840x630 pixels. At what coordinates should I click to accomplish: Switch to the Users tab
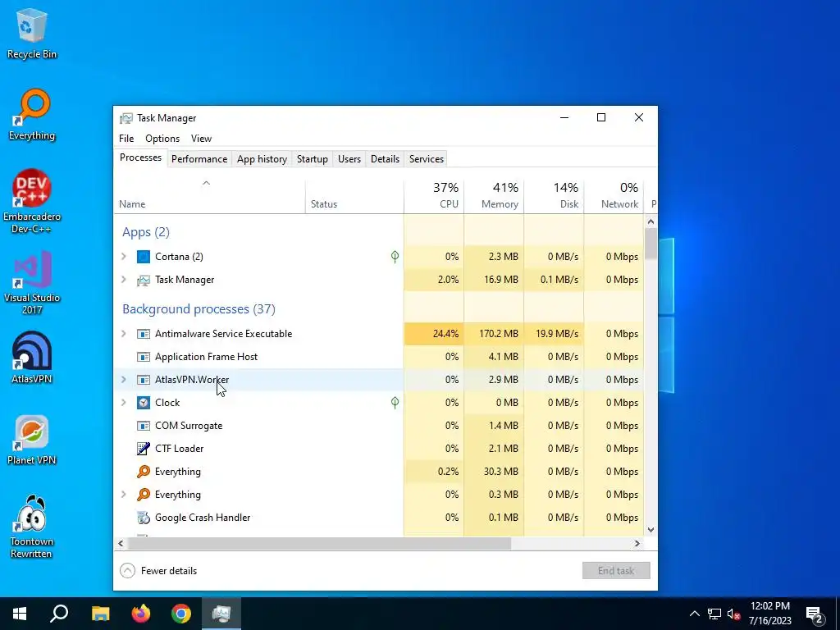click(349, 159)
